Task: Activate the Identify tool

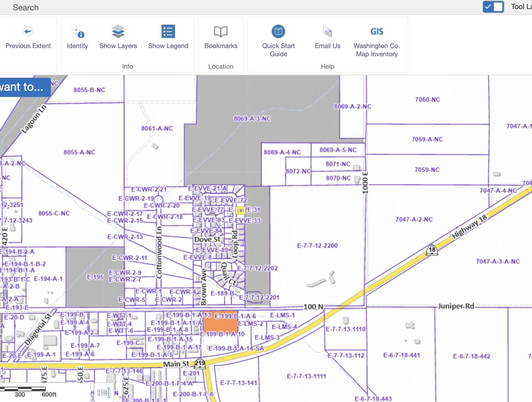Action: (x=77, y=32)
